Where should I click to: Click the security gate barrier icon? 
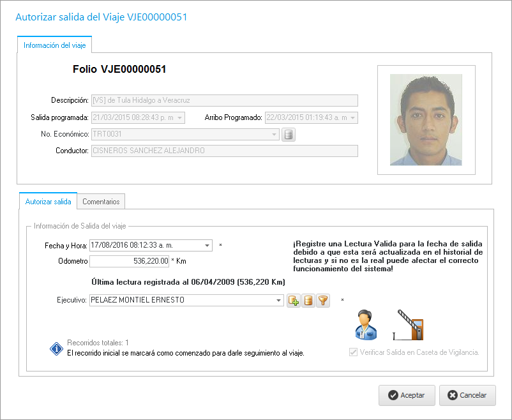click(x=409, y=324)
